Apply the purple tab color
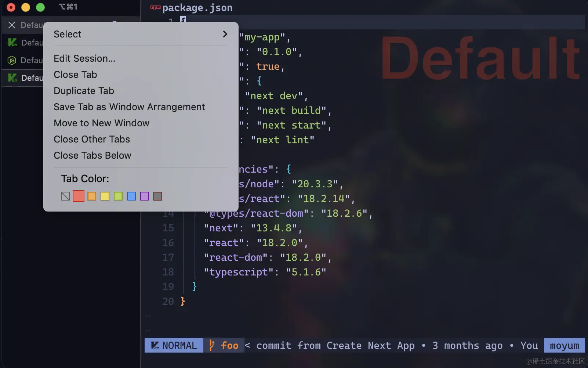The width and height of the screenshot is (588, 368). (x=145, y=196)
